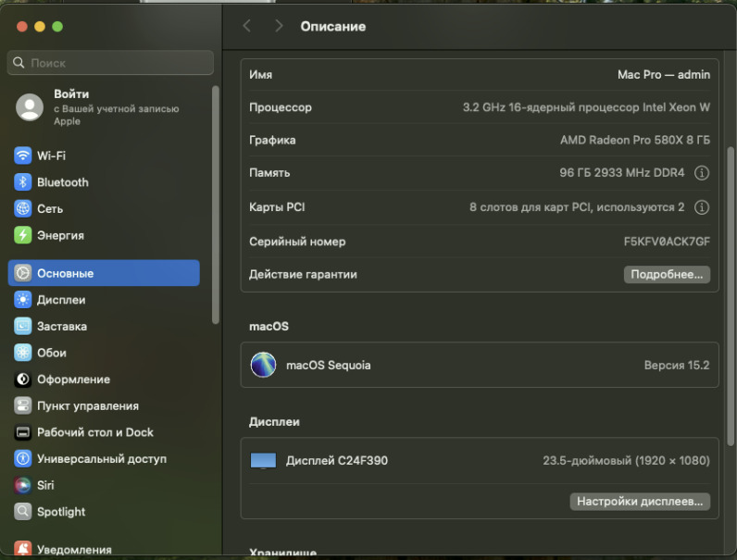Open Spotlight icon in sidebar
The image size is (737, 560).
tap(22, 512)
